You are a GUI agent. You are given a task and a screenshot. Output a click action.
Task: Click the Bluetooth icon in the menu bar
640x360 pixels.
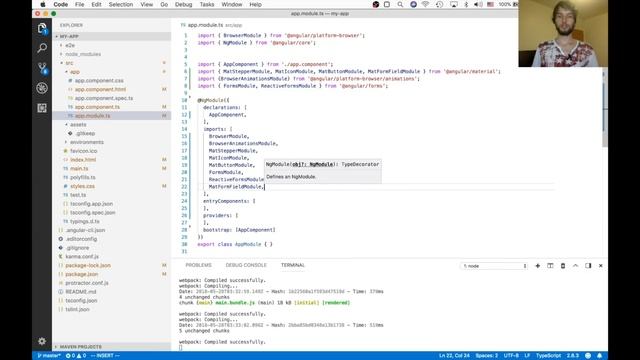click(x=466, y=4)
